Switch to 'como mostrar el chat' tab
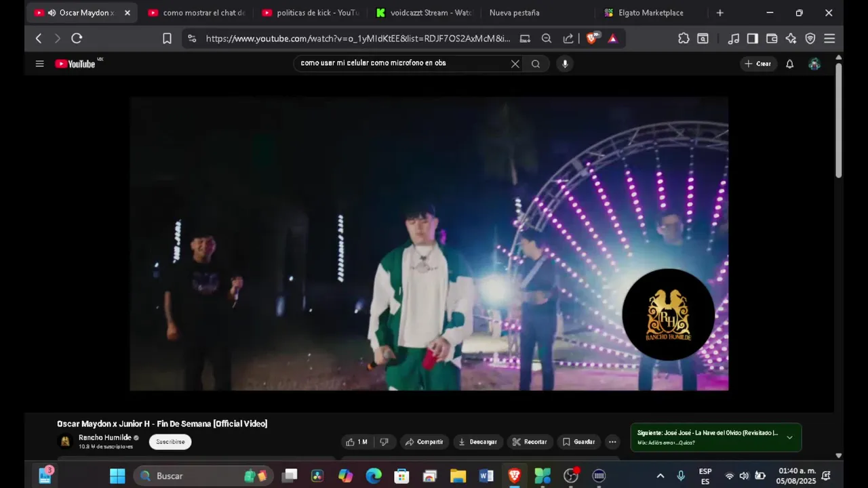868x488 pixels. pyautogui.click(x=196, y=13)
